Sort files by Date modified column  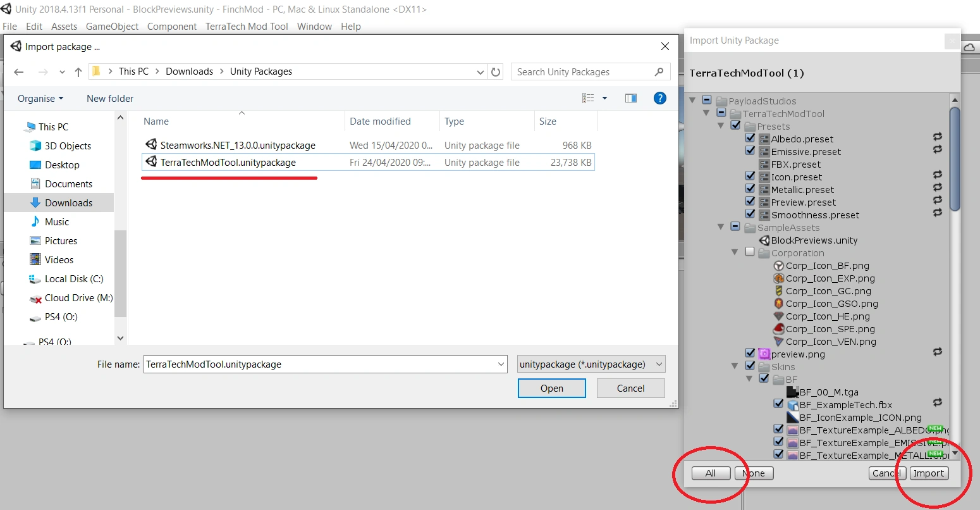(x=380, y=121)
